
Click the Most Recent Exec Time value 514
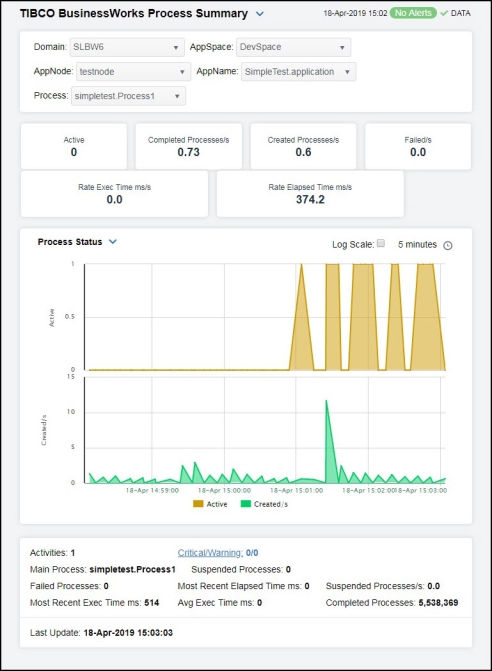pyautogui.click(x=151, y=603)
